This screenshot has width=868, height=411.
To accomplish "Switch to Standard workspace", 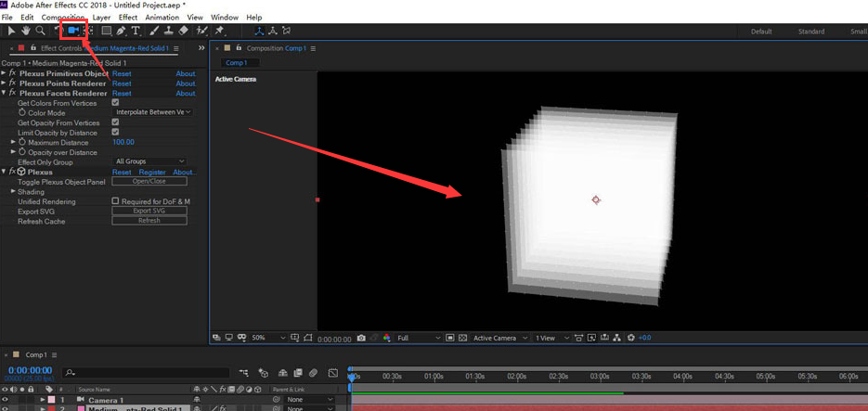I will pyautogui.click(x=811, y=32).
